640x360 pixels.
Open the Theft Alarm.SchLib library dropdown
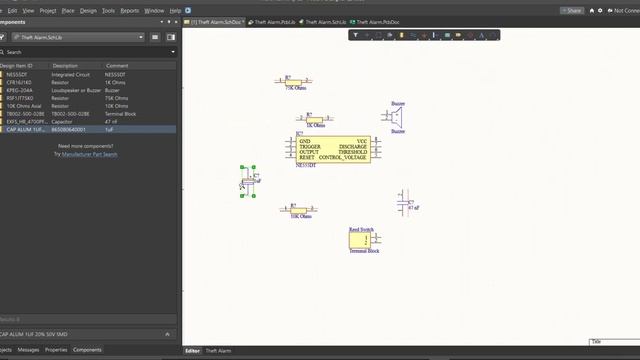click(x=78, y=37)
